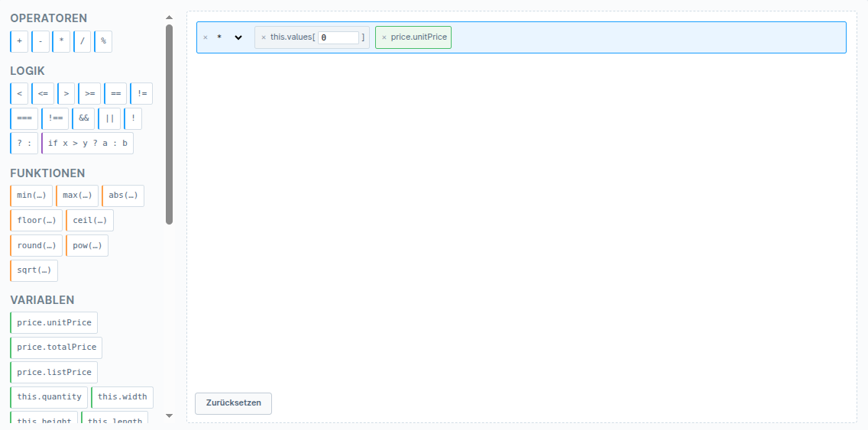
Task: Click the palette scrollbar down arrow
Action: pyautogui.click(x=170, y=415)
